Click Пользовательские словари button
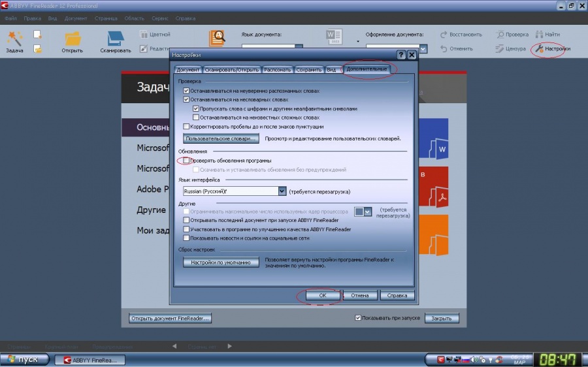 tap(221, 138)
